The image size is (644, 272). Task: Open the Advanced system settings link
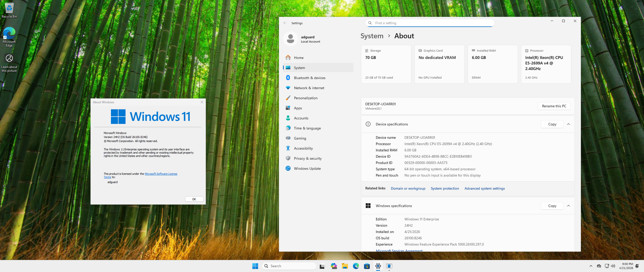pyautogui.click(x=484, y=189)
